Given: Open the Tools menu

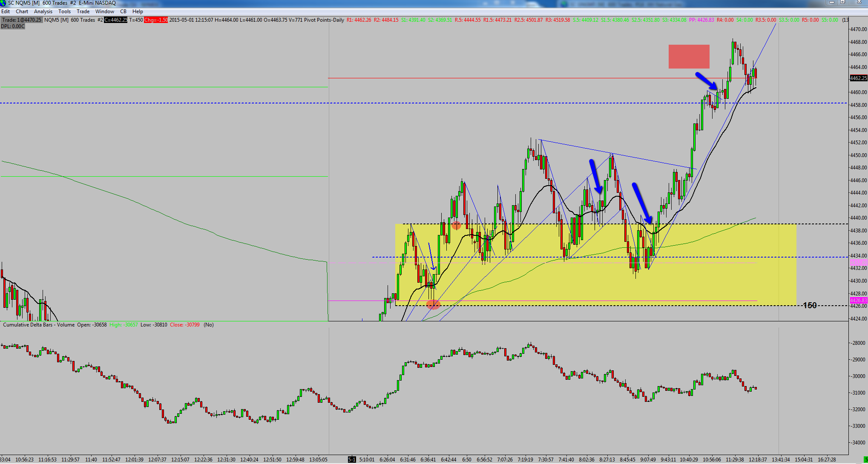Looking at the screenshot, I should [x=64, y=11].
